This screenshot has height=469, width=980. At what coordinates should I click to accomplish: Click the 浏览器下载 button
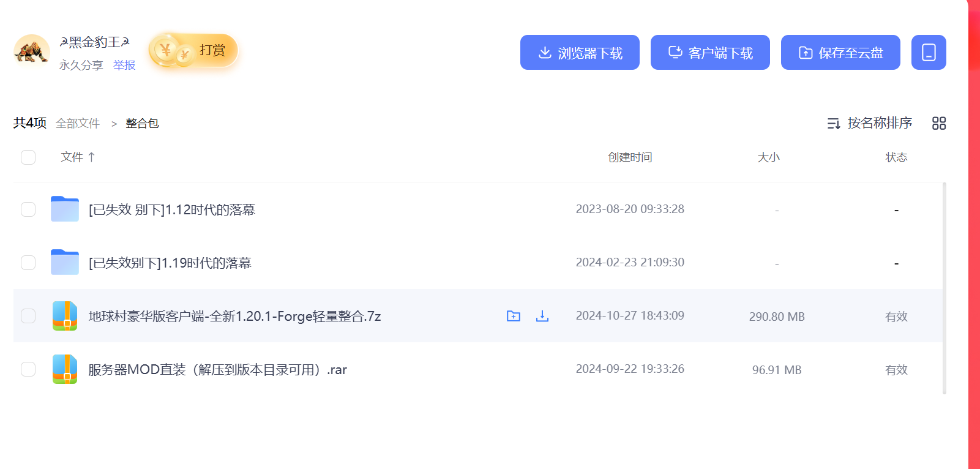[580, 53]
